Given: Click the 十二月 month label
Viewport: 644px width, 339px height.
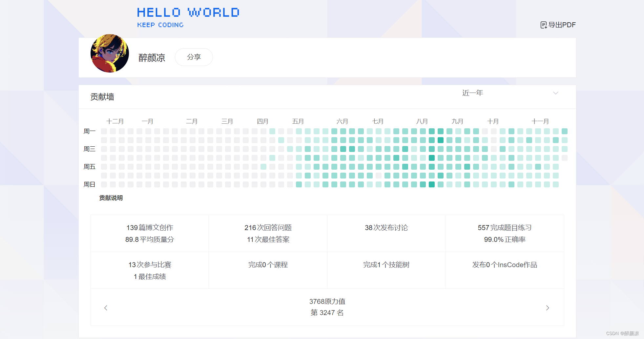Looking at the screenshot, I should (x=115, y=121).
